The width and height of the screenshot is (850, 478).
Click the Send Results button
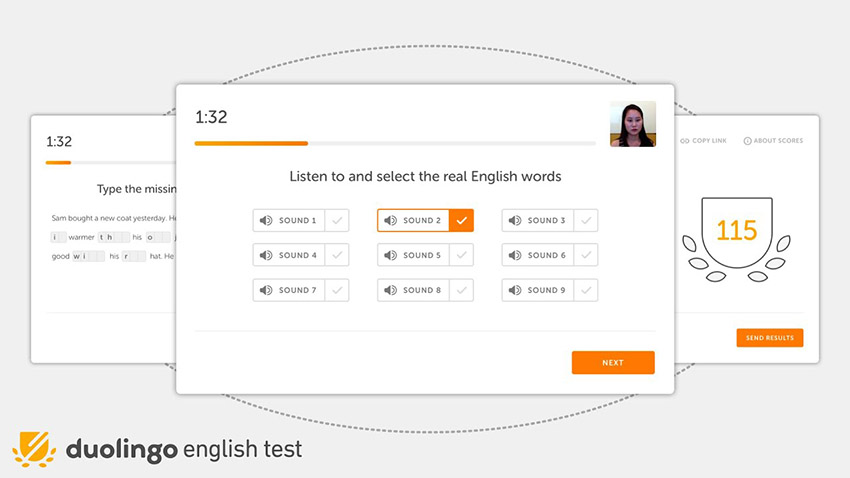coord(770,338)
